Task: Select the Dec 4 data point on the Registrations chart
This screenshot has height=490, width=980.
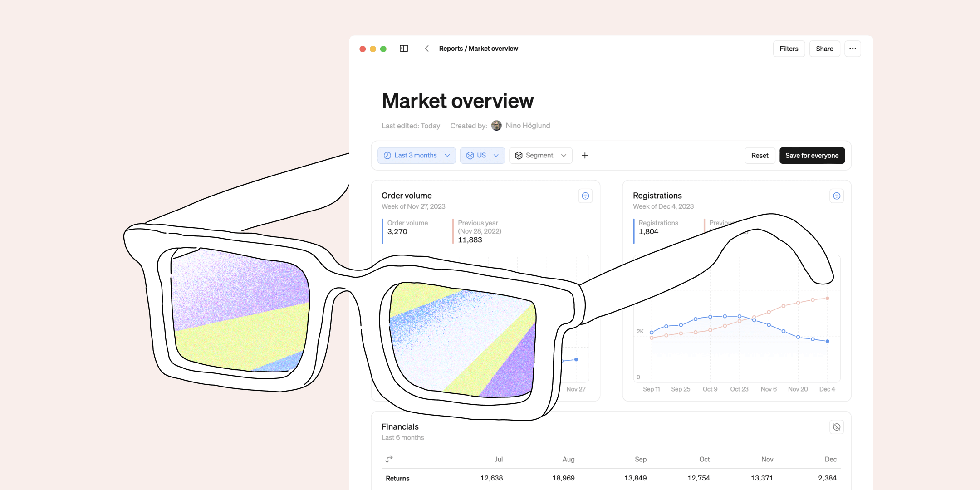Action: click(827, 341)
